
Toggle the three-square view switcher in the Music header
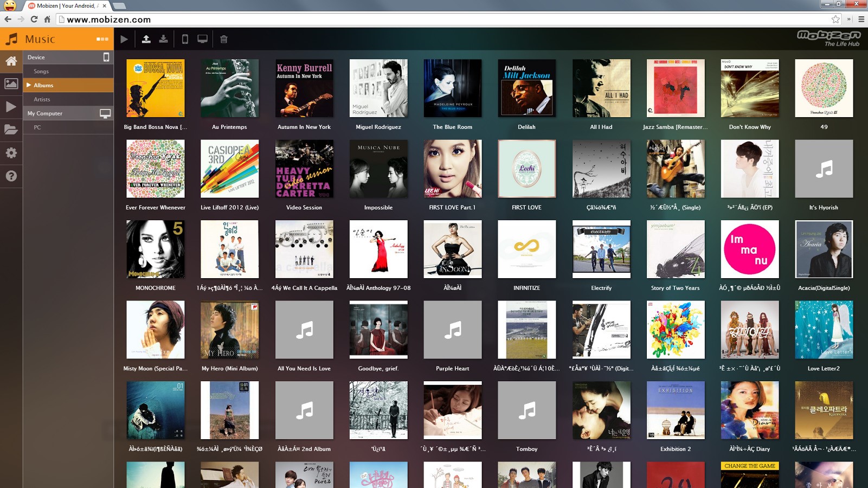click(102, 39)
